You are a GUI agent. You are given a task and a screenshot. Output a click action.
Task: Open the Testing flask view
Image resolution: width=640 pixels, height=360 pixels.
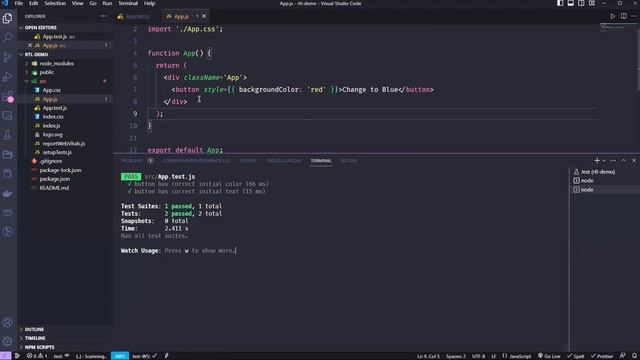tap(7, 135)
